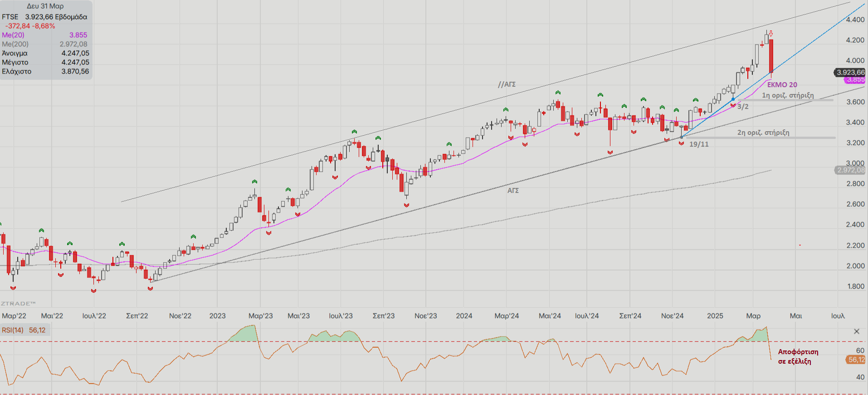Click the 2025 time axis label
Viewport: 868px width, 395px height.
click(x=715, y=316)
